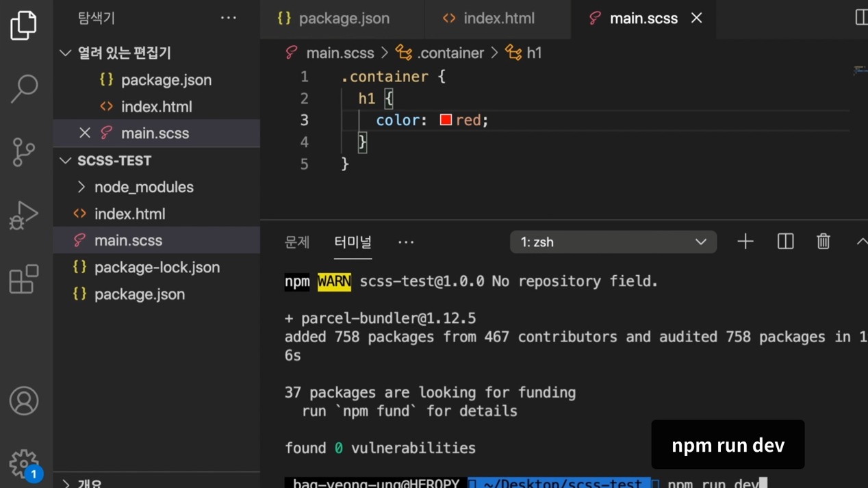Open the Run and Debug view

click(x=24, y=216)
